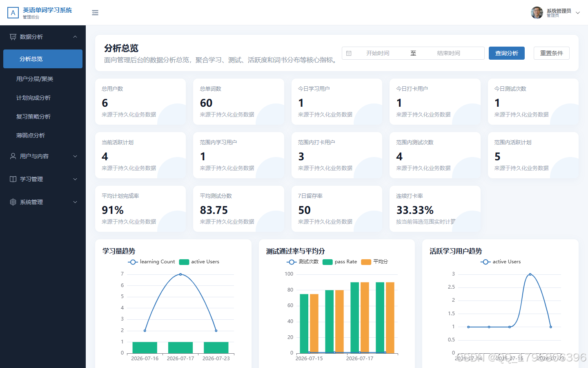Expand the 用户与内容 menu chevron
Viewport: 588px width, 368px height.
click(x=75, y=156)
